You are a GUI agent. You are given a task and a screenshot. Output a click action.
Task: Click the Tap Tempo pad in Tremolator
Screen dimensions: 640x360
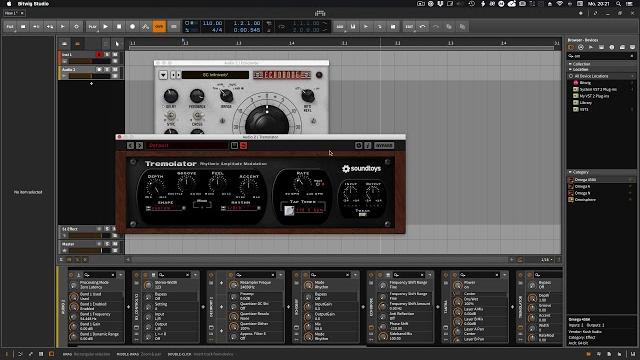[289, 211]
